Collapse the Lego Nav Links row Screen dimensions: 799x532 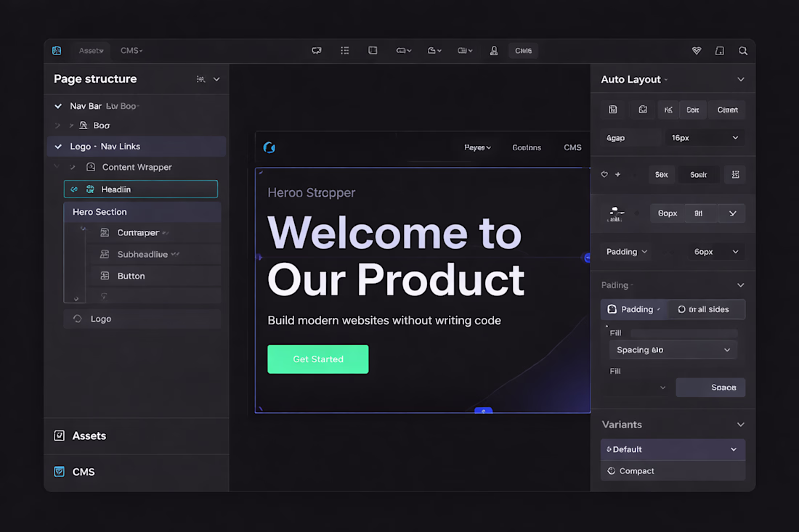click(58, 147)
